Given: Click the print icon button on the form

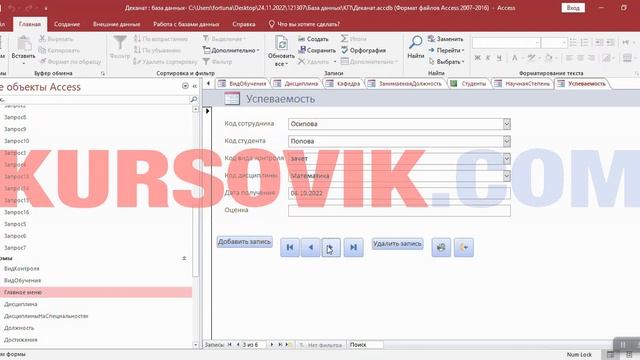Looking at the screenshot, I should [x=441, y=247].
